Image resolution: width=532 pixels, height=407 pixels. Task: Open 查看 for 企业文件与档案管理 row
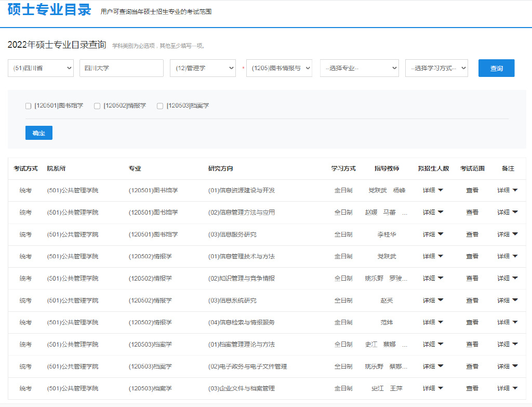(472, 388)
